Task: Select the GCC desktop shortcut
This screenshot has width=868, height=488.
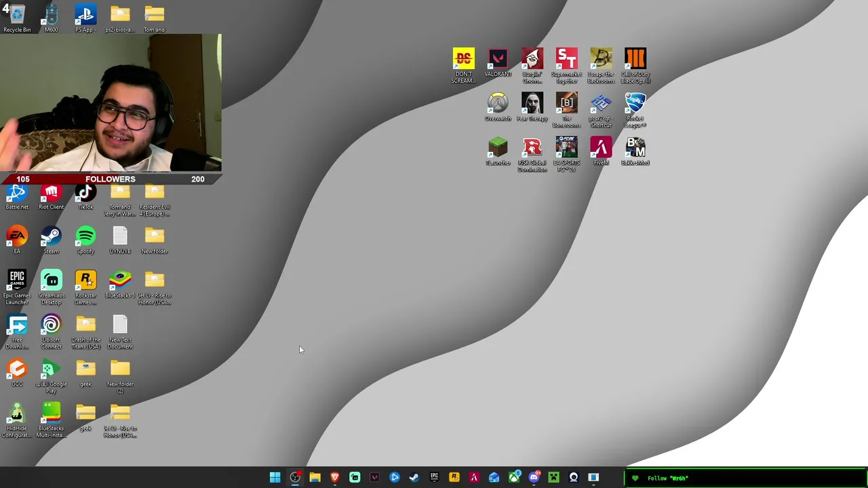Action: click(x=17, y=373)
